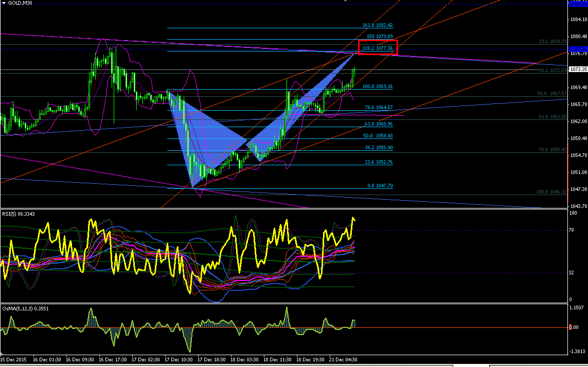Click the 1069.48 price scale value

tap(579, 87)
